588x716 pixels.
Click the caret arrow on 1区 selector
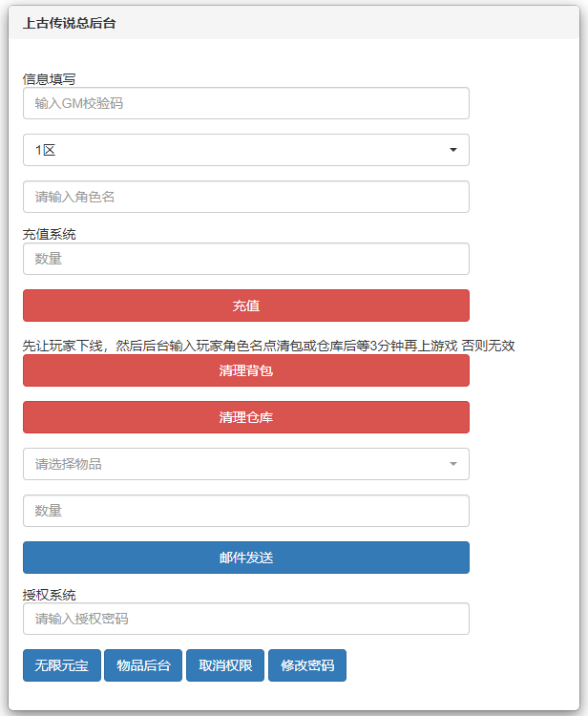[x=452, y=150]
